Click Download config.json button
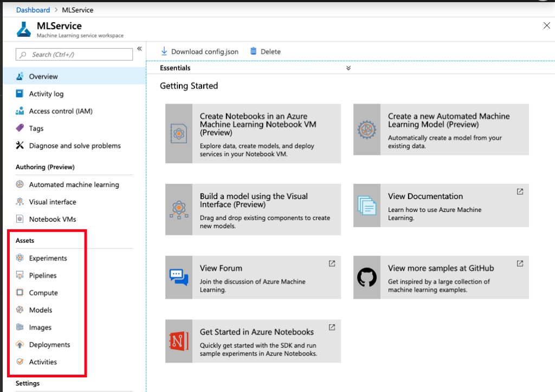The height and width of the screenshot is (392, 555). 199,52
